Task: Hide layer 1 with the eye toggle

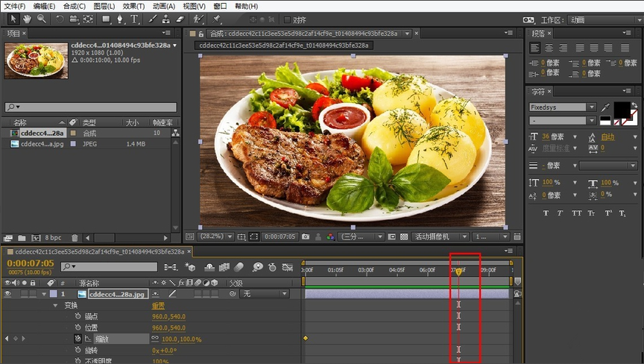Action: click(7, 294)
